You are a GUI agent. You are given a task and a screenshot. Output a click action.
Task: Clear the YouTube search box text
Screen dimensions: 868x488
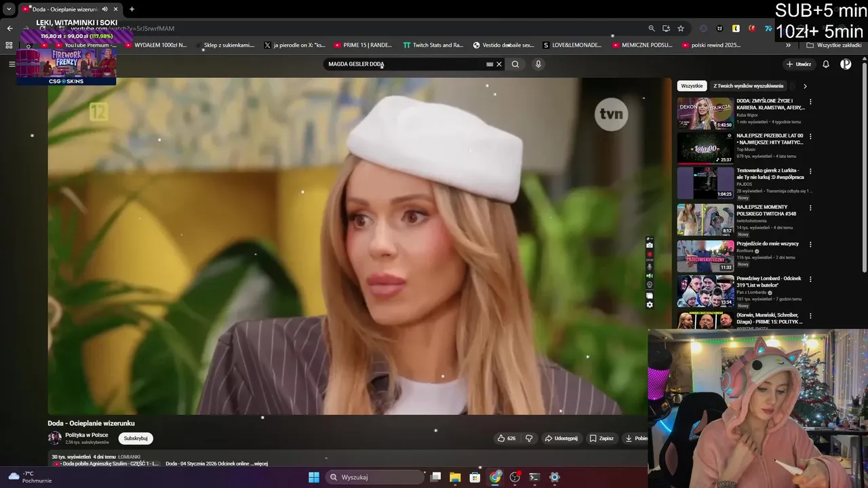tap(499, 64)
